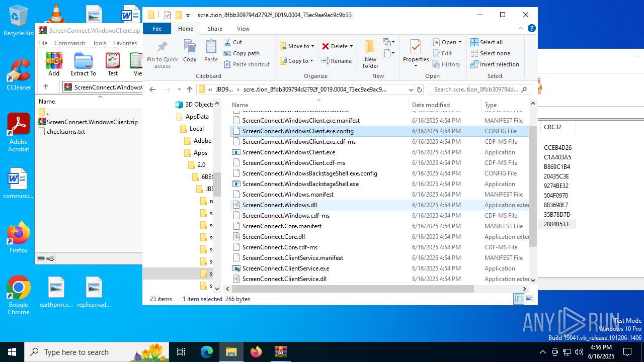The image size is (644, 362).
Task: Select AppData folder in navigation tree
Action: click(x=192, y=117)
